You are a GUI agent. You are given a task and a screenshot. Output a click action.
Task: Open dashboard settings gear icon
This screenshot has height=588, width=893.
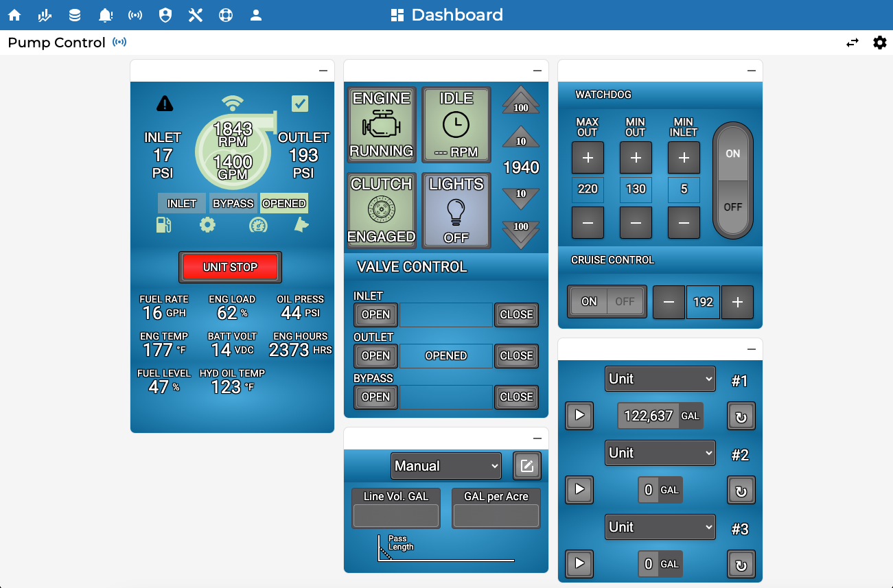pyautogui.click(x=880, y=43)
